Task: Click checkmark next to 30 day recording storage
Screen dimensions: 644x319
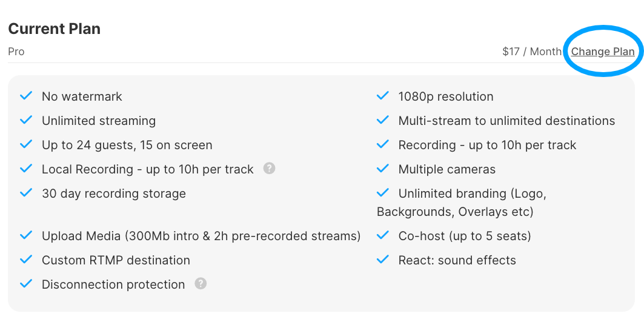Action: click(x=26, y=193)
